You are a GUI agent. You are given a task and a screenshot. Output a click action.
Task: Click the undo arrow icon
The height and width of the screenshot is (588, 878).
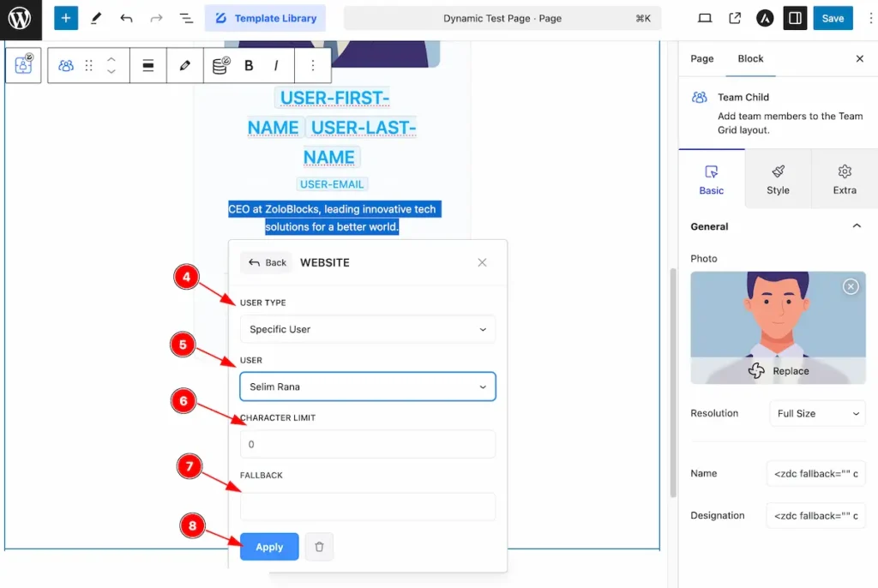pyautogui.click(x=126, y=19)
